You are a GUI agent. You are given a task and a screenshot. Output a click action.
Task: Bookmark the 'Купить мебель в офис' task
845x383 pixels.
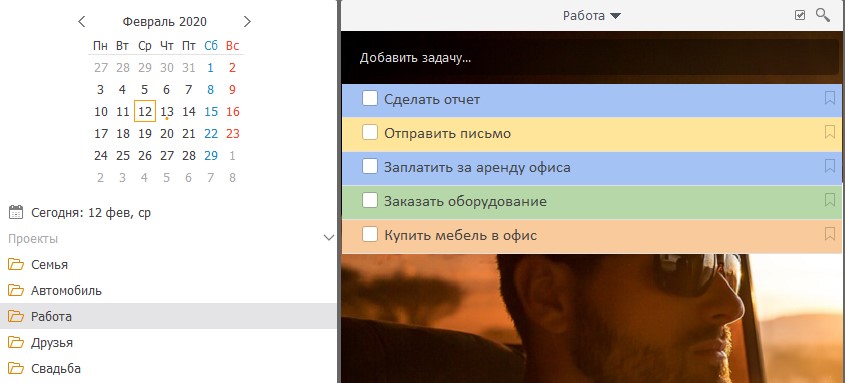coord(829,234)
